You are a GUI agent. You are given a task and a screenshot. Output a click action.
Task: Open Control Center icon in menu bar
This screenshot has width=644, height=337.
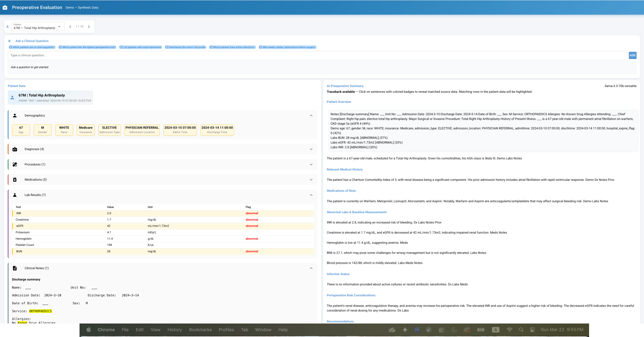tap(532, 330)
